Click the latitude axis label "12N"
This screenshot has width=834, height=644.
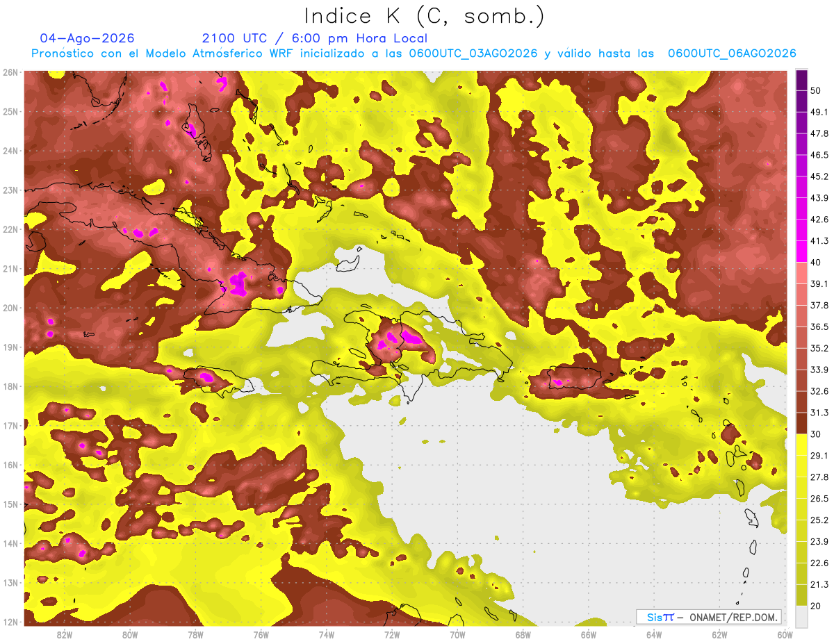tap(10, 622)
